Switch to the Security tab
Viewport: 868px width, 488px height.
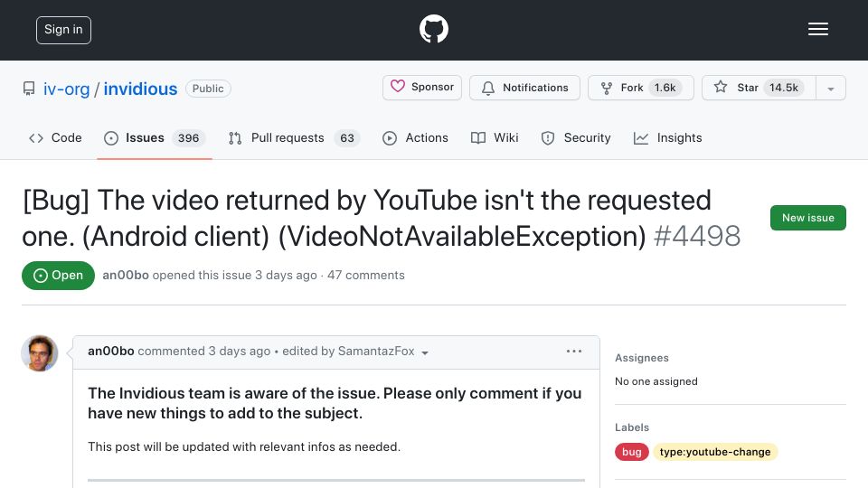coord(576,137)
